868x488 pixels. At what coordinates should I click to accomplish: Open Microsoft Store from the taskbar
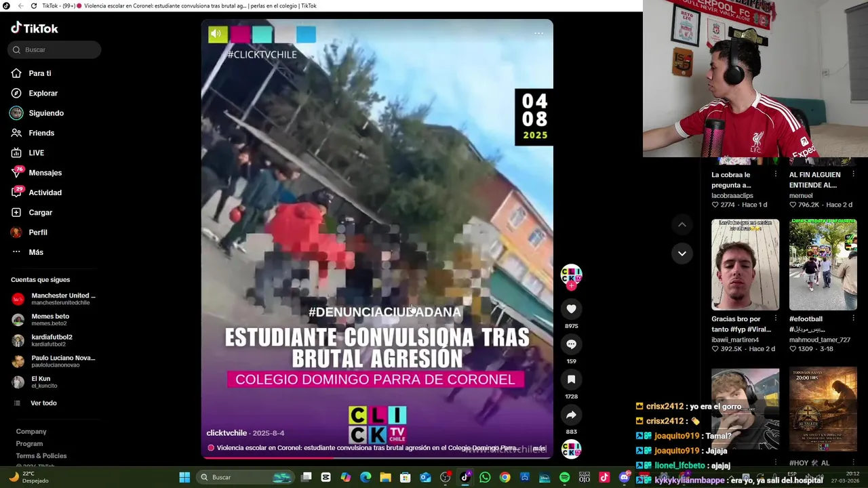pyautogui.click(x=406, y=477)
